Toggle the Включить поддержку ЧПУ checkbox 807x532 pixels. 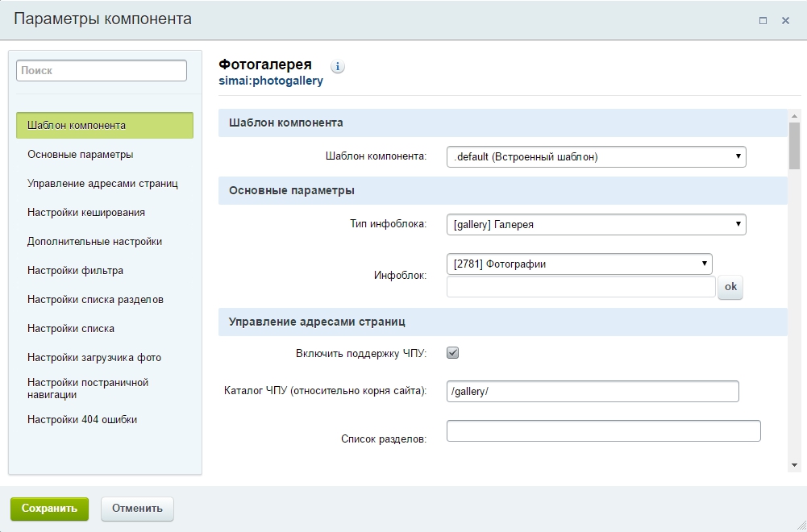pos(453,353)
